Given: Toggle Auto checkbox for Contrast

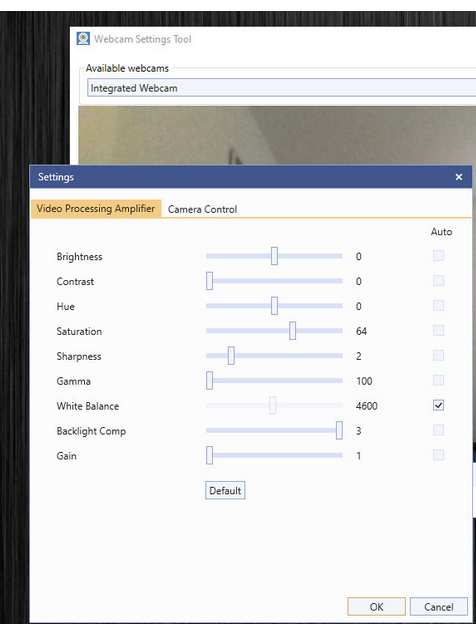Looking at the screenshot, I should tap(439, 281).
